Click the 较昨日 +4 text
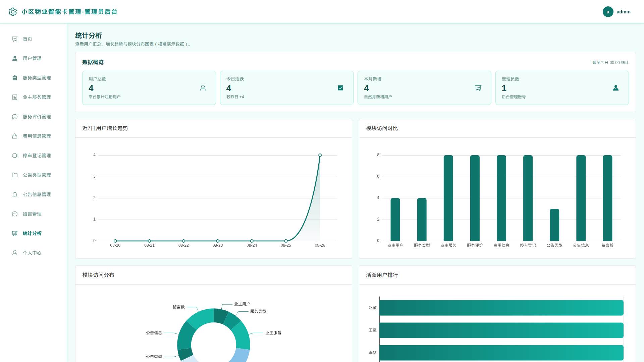The image size is (644, 362). [235, 97]
